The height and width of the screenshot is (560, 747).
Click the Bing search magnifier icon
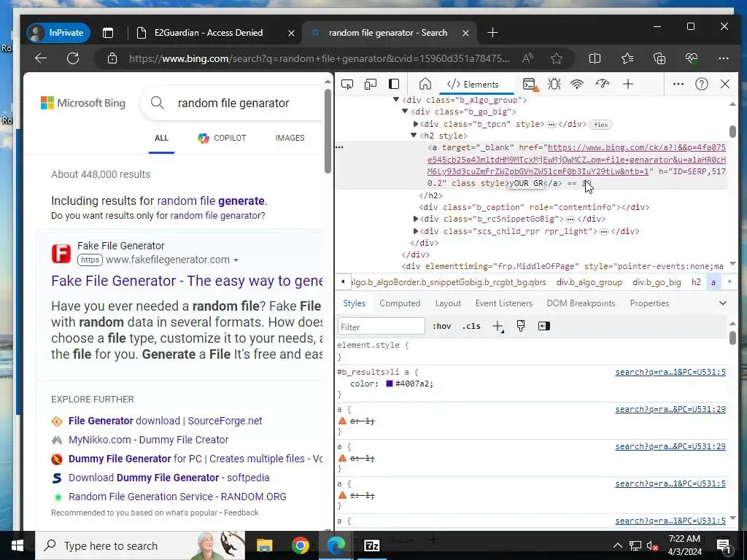158,103
